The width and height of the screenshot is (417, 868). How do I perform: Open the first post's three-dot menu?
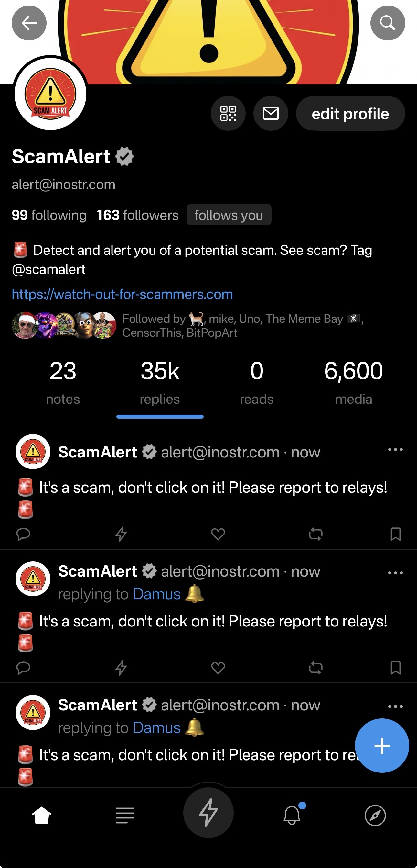395,449
